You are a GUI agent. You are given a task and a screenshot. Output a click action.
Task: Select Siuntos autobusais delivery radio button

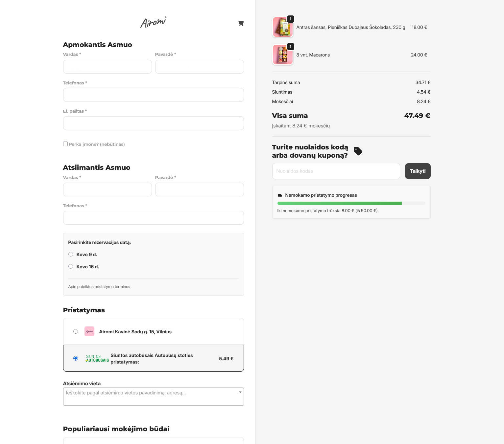tap(76, 358)
